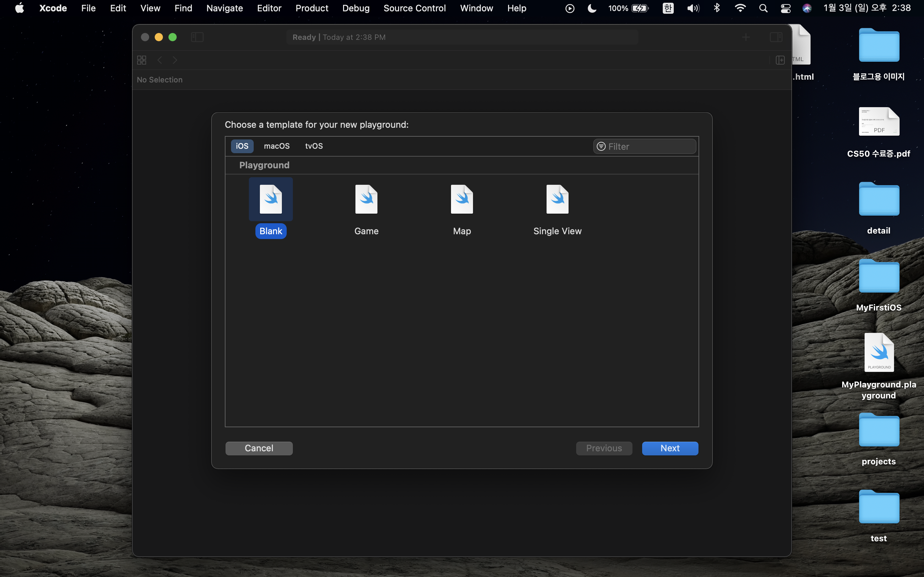The image size is (924, 577).
Task: Select the Blank playground template
Action: [x=271, y=200]
